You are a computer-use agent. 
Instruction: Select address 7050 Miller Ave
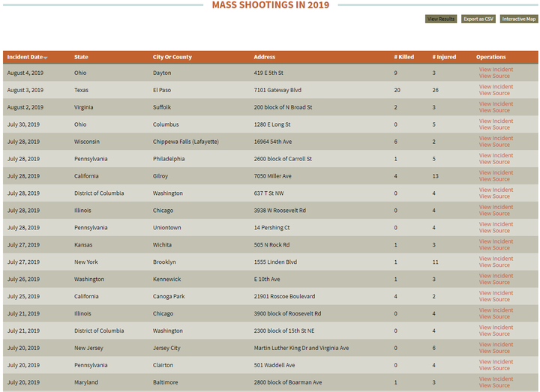(273, 176)
